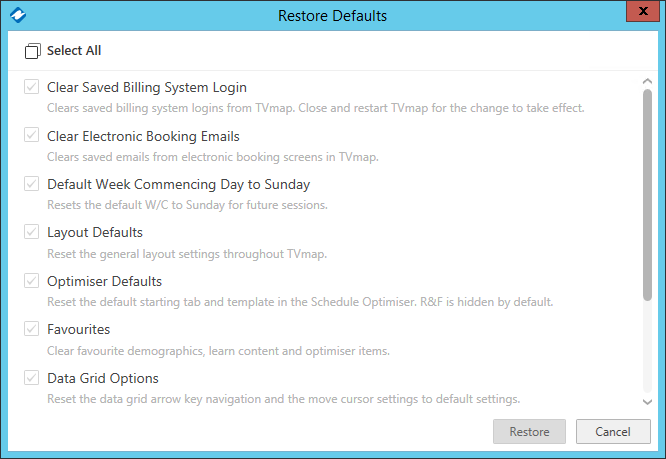Click the 'Optimiser Defaults' label

[104, 281]
